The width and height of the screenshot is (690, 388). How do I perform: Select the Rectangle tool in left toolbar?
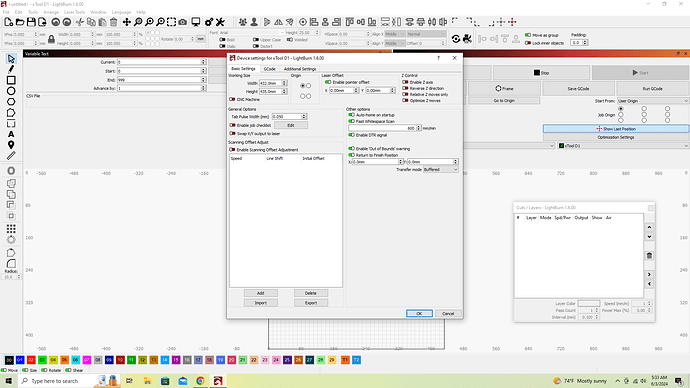pos(11,80)
